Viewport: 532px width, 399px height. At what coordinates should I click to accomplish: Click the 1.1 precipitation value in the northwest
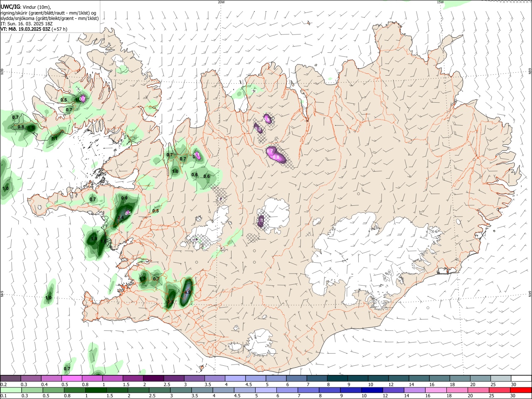pyautogui.click(x=54, y=138)
